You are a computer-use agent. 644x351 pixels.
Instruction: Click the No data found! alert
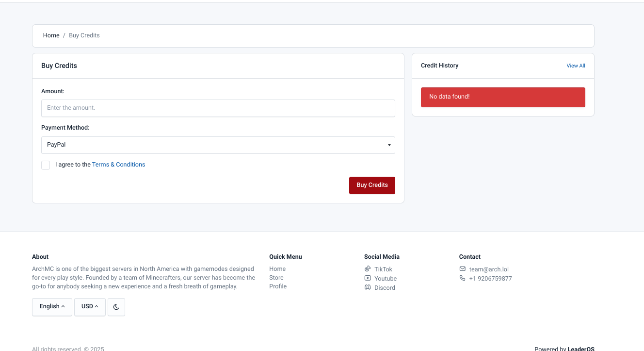coord(503,97)
